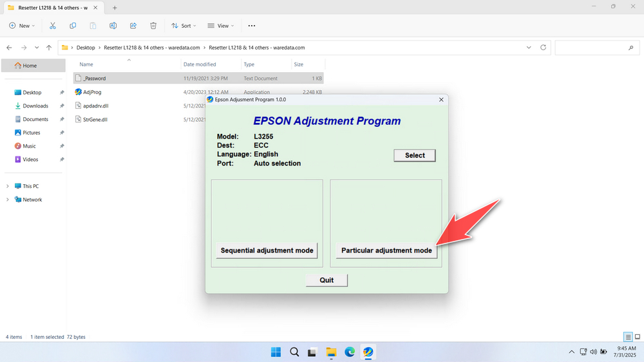Open the network tray icon
Image resolution: width=644 pixels, height=362 pixels.
coord(583,352)
